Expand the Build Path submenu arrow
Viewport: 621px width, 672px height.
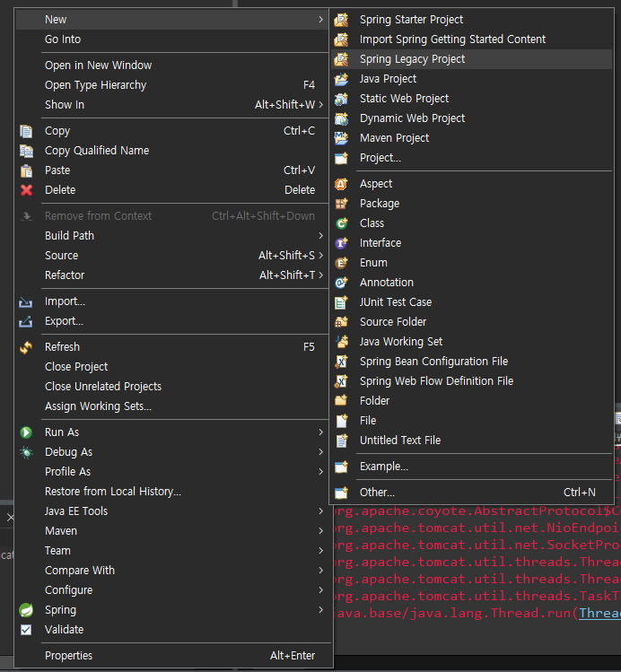[320, 236]
